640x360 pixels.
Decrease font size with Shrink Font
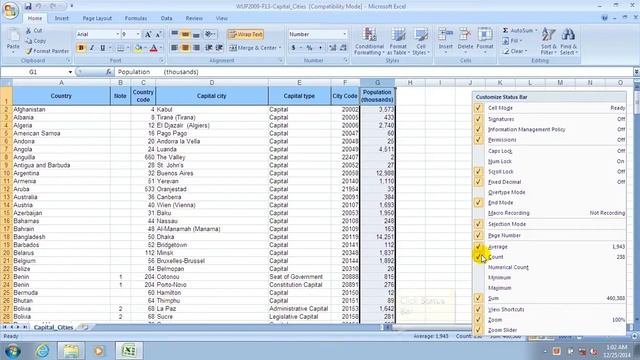click(x=158, y=34)
